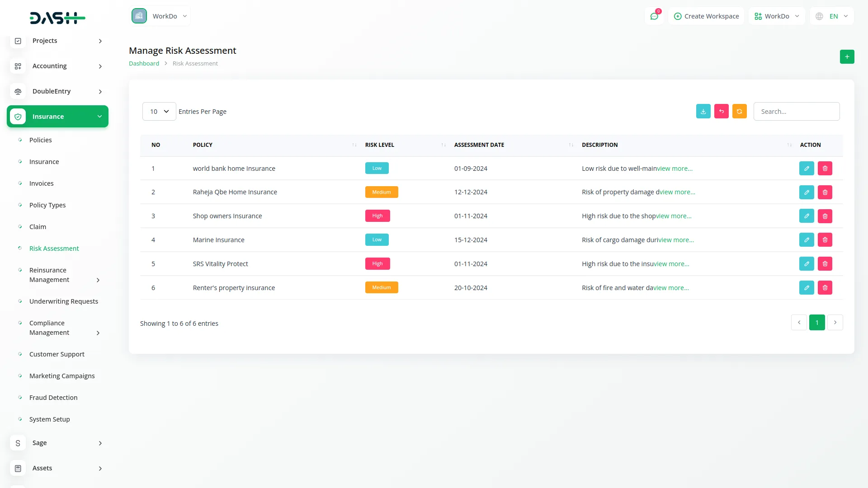
Task: Open edit icon for Marine Insurance row
Action: tap(807, 239)
